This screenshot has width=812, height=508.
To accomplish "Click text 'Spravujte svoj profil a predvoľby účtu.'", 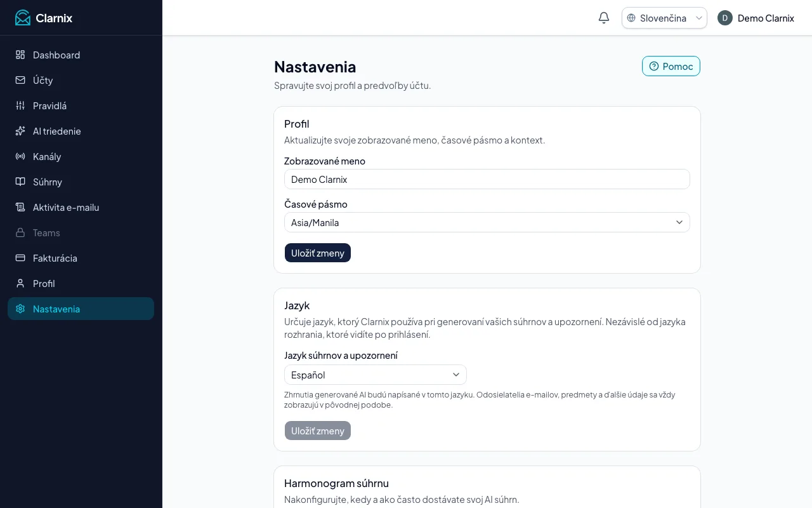I will coord(353,85).
